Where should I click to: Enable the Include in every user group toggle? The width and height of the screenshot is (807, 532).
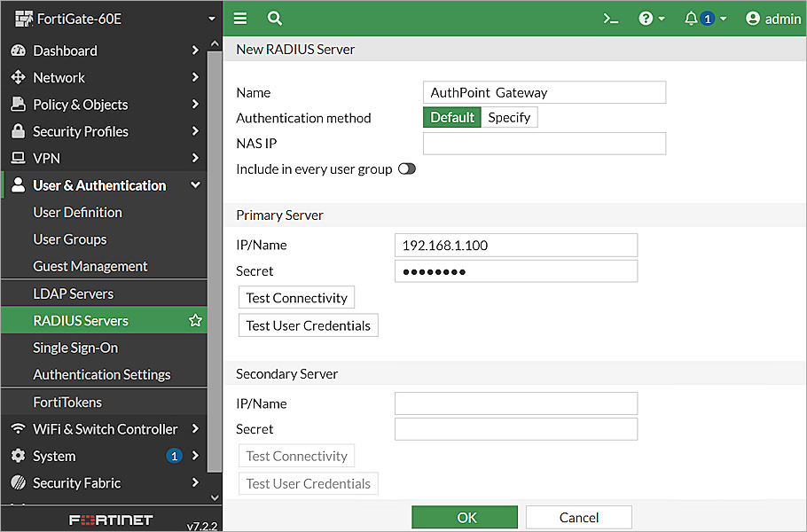coord(406,168)
